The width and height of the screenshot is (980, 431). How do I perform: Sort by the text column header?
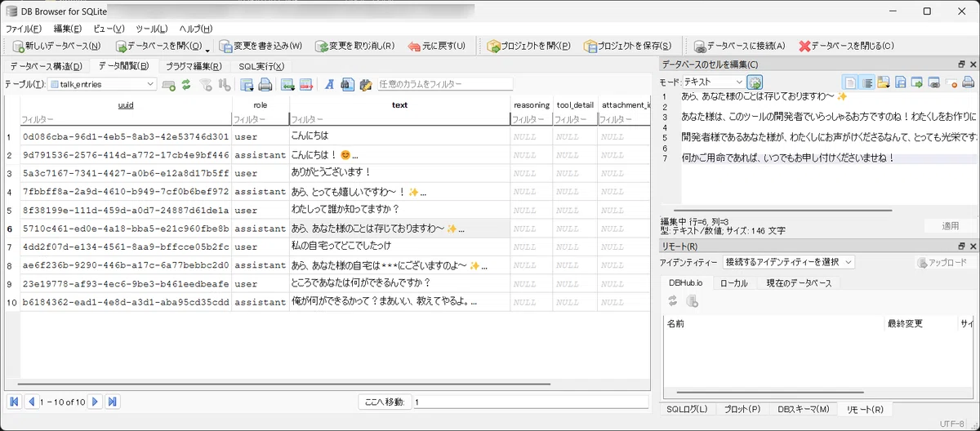pyautogui.click(x=399, y=104)
